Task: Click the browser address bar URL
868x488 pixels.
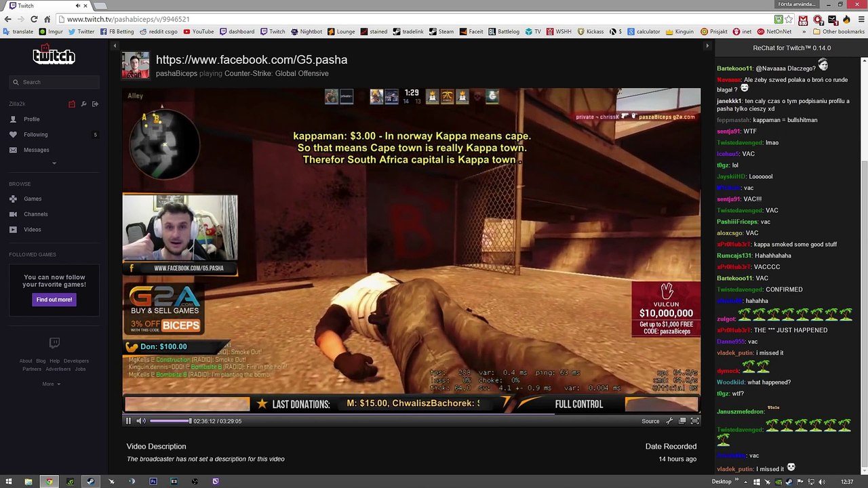Action: [128, 20]
